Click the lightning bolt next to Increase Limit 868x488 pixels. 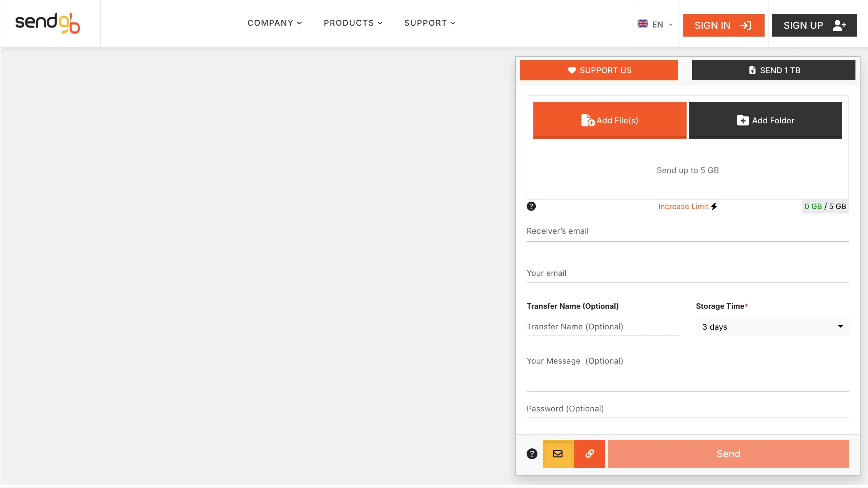[x=714, y=206]
